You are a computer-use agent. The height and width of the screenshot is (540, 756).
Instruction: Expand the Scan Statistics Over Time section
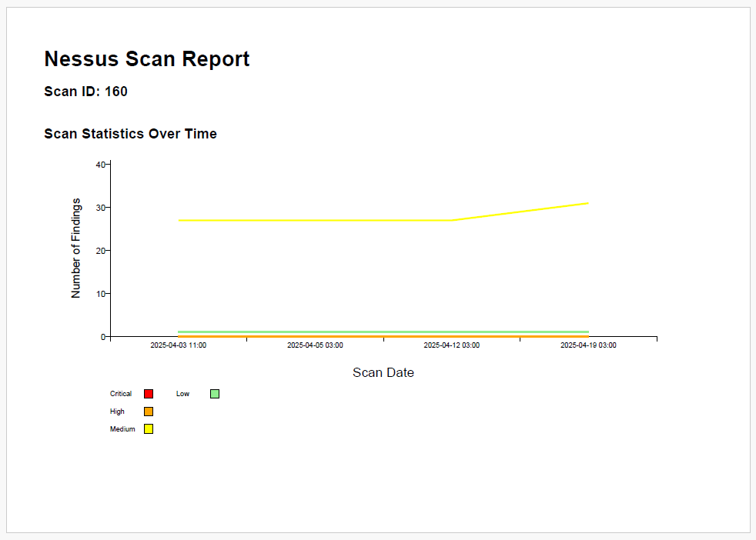click(x=130, y=133)
